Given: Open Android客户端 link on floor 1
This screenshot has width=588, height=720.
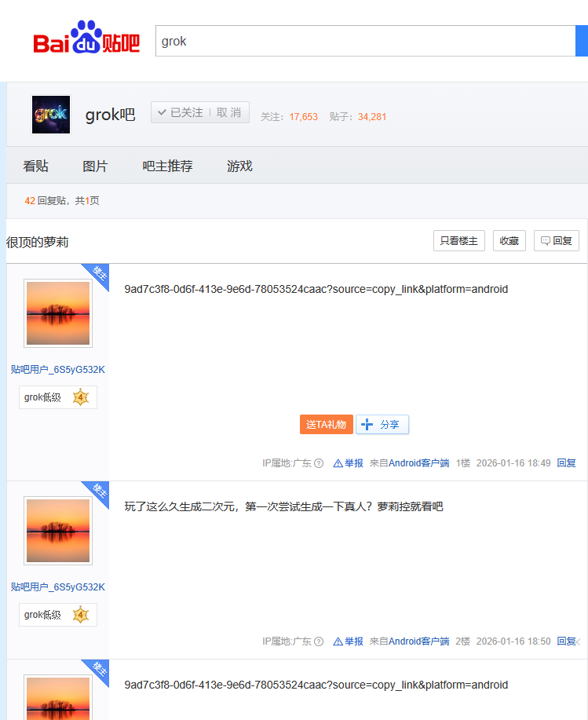Looking at the screenshot, I should point(418,463).
